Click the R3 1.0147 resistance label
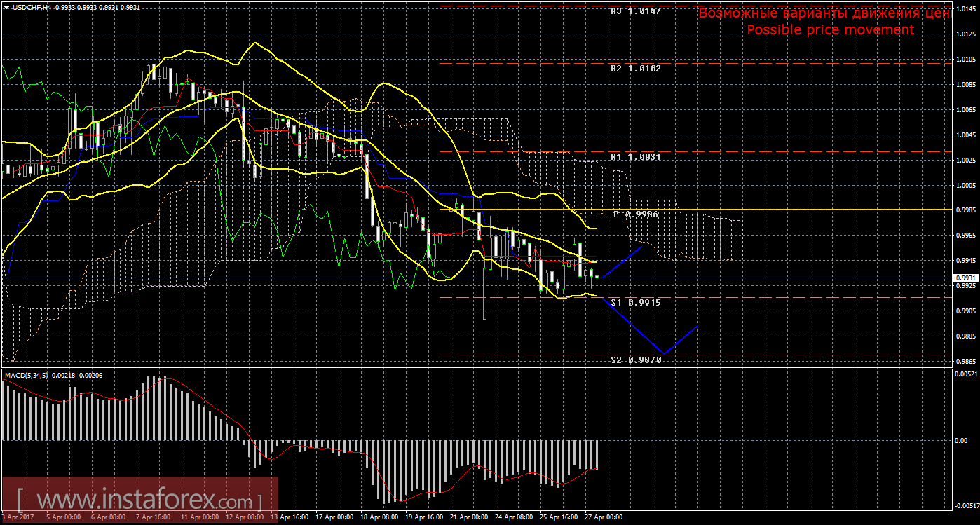980x525 pixels. point(635,12)
